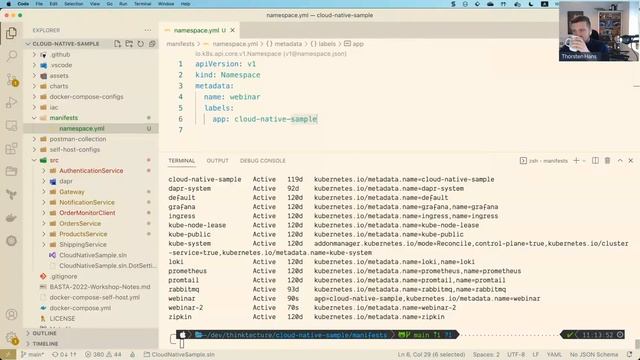Viewport: 640px width, 360px height.
Task: Open the Explorer view in activity bar
Action: pos(11,33)
